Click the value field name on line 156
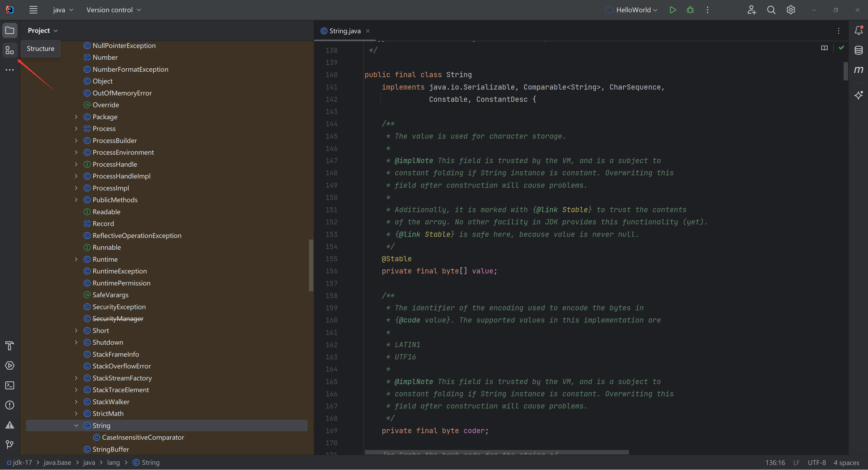The image size is (868, 470). [x=483, y=271]
